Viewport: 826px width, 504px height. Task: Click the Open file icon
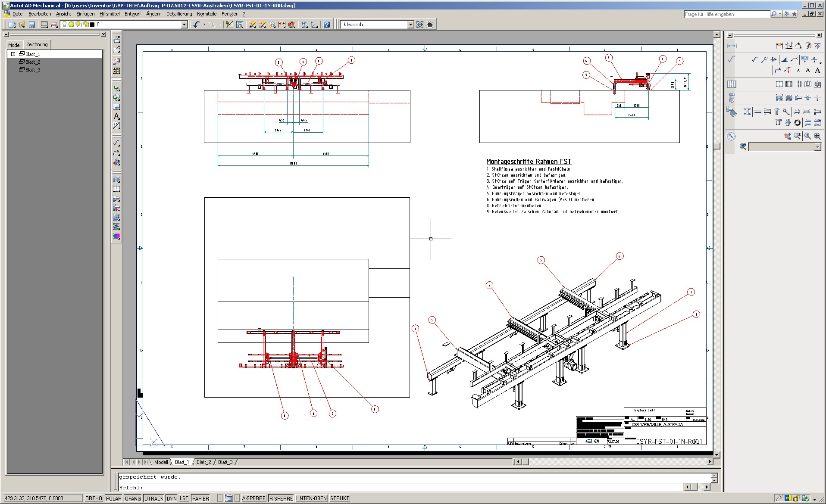click(22, 25)
